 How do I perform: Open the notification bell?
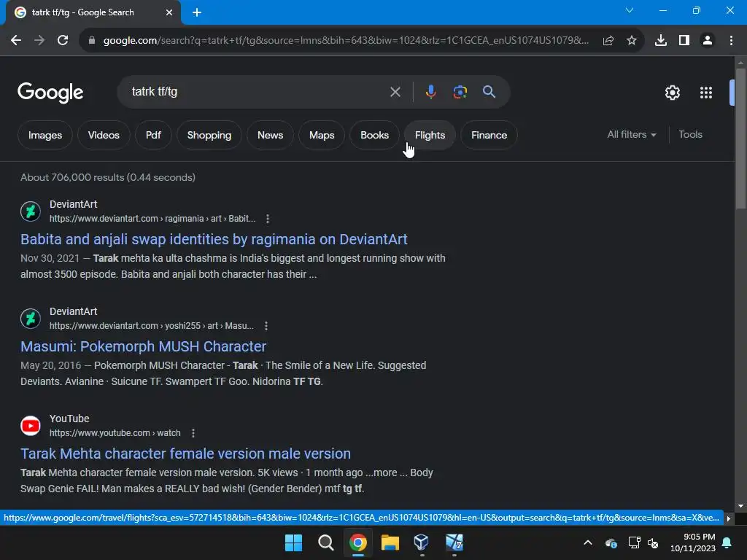[727, 542]
